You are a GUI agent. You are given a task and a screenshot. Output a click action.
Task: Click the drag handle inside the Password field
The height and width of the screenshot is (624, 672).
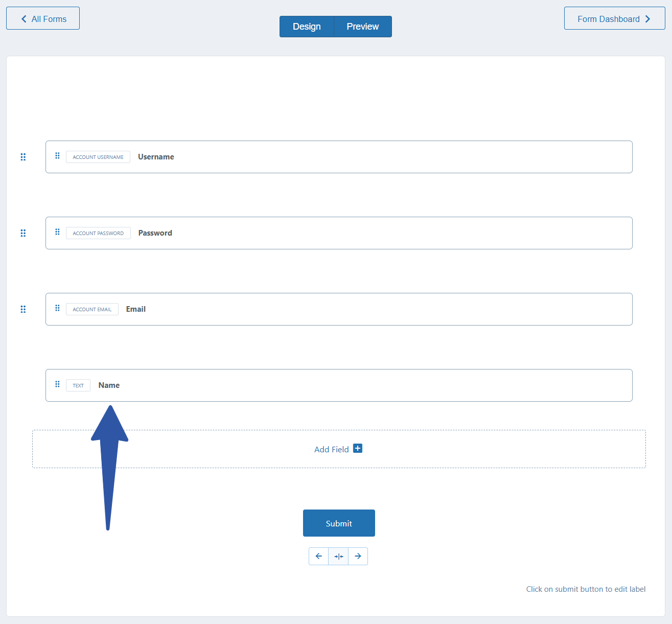coord(57,232)
